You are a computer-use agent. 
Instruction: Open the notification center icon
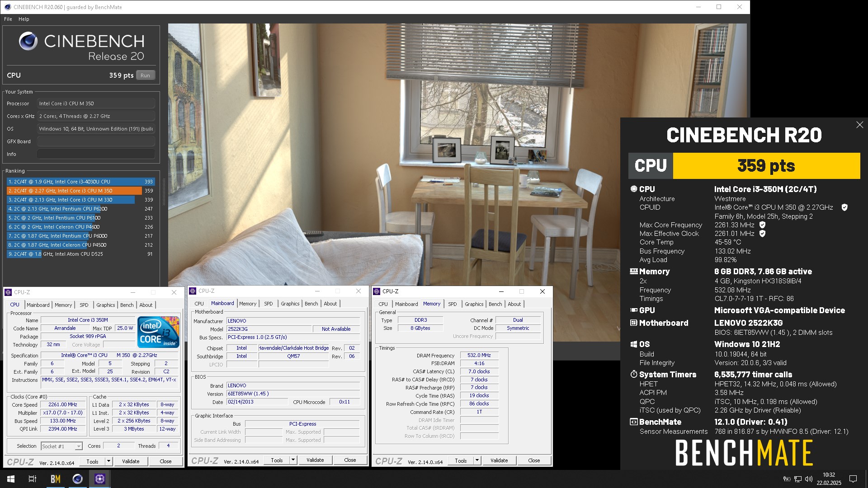click(x=853, y=479)
